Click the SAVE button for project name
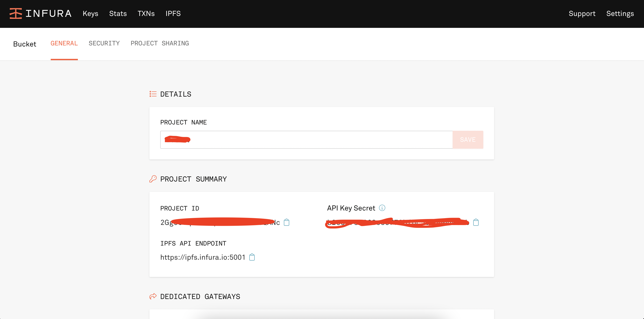The image size is (644, 319). click(468, 140)
